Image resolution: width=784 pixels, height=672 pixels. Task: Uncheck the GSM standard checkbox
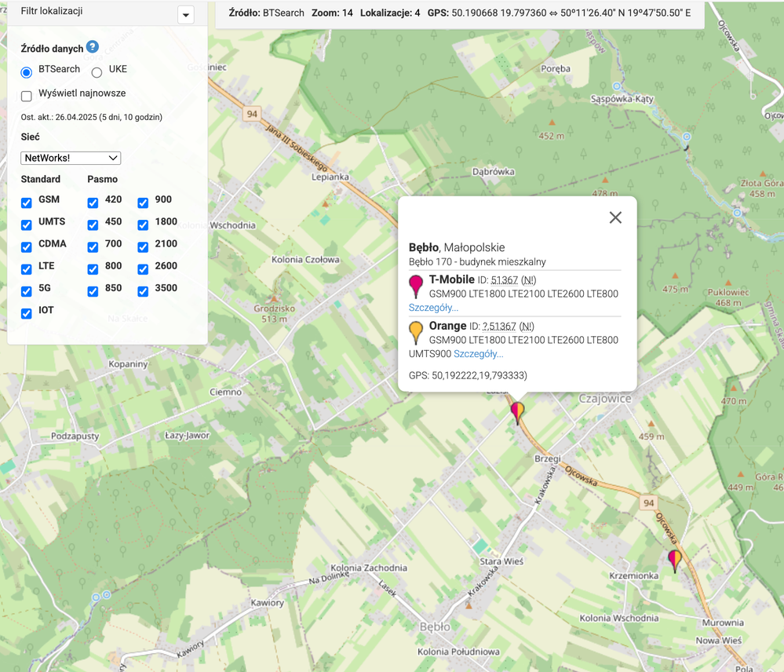[27, 203]
